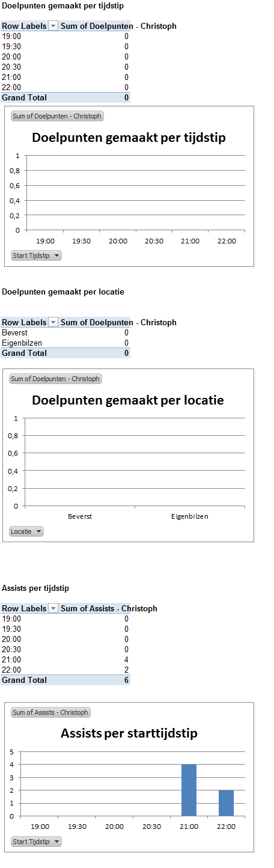Expand Start Tijdstip filter on Doelpunten chart
The image size is (274, 868).
[36, 255]
